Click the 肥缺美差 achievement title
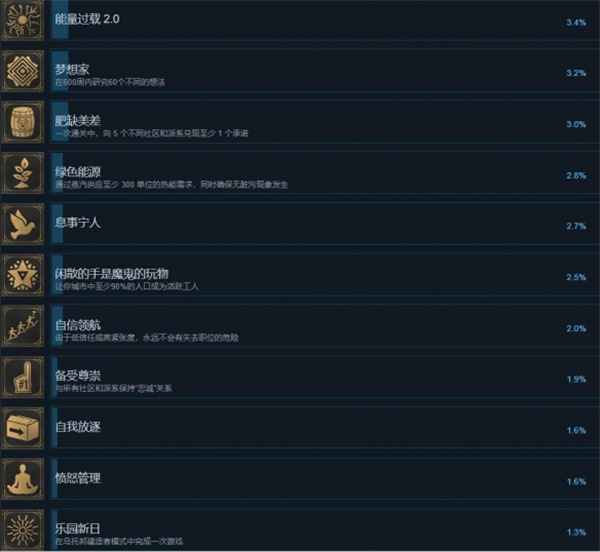 pyautogui.click(x=78, y=121)
